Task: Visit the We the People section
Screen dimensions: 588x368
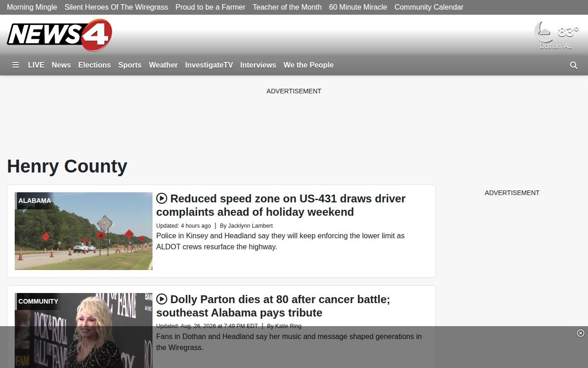Action: click(x=309, y=65)
